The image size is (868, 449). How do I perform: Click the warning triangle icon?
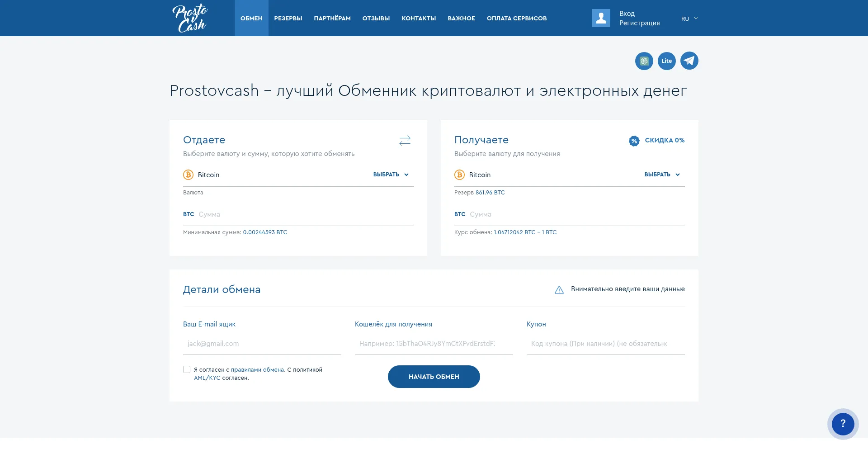click(559, 290)
